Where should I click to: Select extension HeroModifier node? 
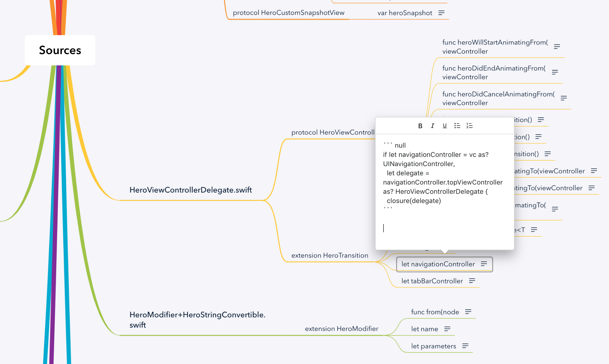341,329
